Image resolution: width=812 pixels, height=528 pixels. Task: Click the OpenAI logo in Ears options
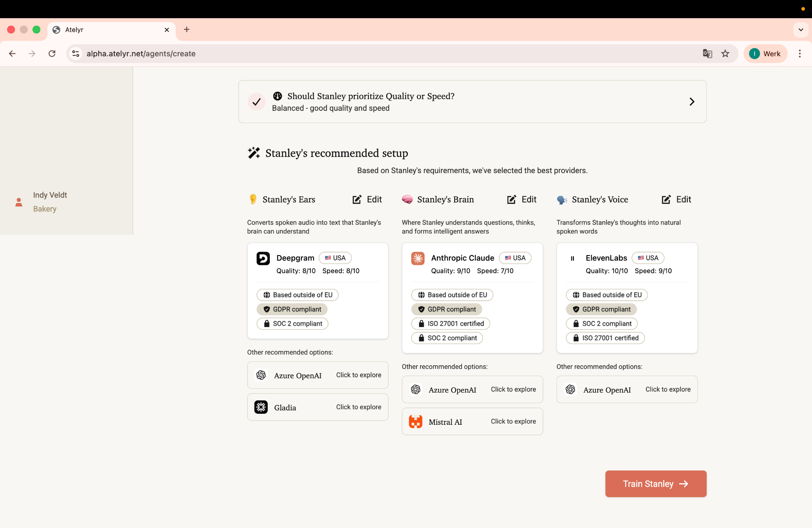[x=261, y=375]
